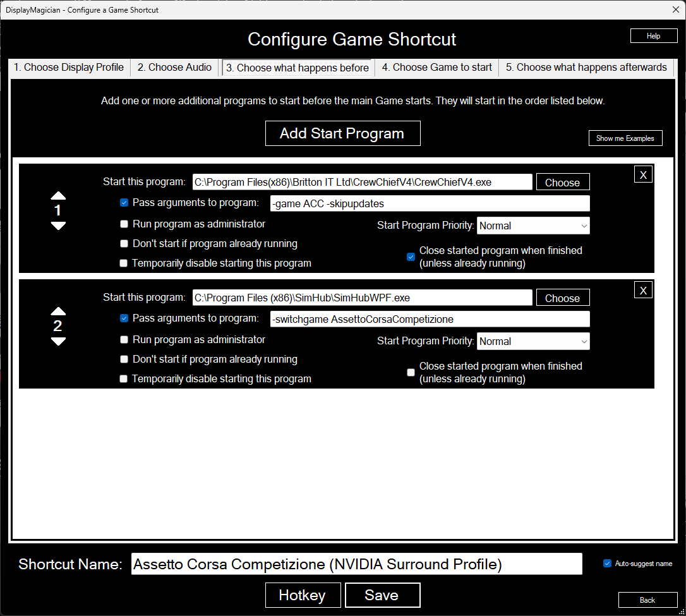Choose executable for CrewChiefV4 program path
This screenshot has width=686, height=616.
tap(563, 183)
